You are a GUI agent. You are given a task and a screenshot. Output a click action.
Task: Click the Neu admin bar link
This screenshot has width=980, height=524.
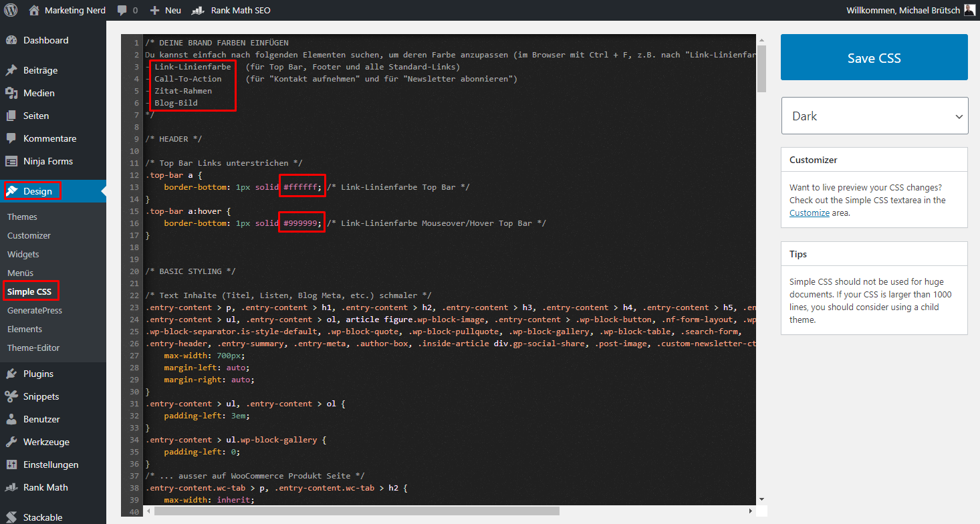(173, 11)
